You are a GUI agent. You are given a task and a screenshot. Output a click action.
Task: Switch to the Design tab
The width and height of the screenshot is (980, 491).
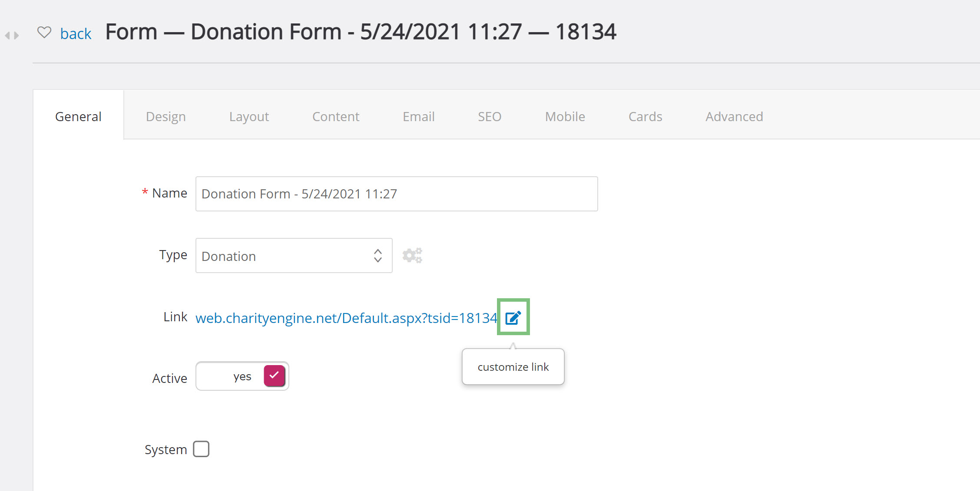click(x=166, y=116)
